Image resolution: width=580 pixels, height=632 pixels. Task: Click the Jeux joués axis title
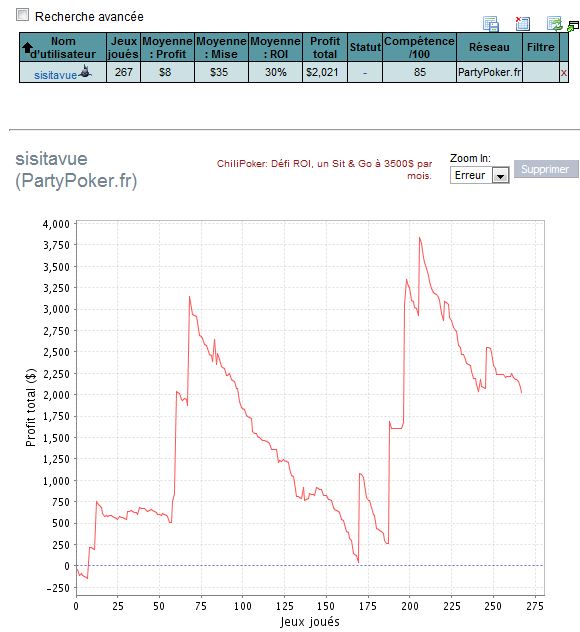[x=310, y=621]
